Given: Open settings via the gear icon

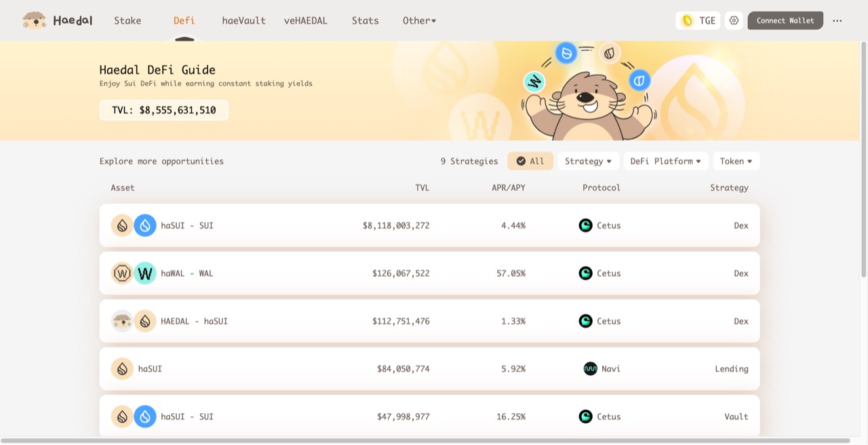Looking at the screenshot, I should [x=734, y=20].
